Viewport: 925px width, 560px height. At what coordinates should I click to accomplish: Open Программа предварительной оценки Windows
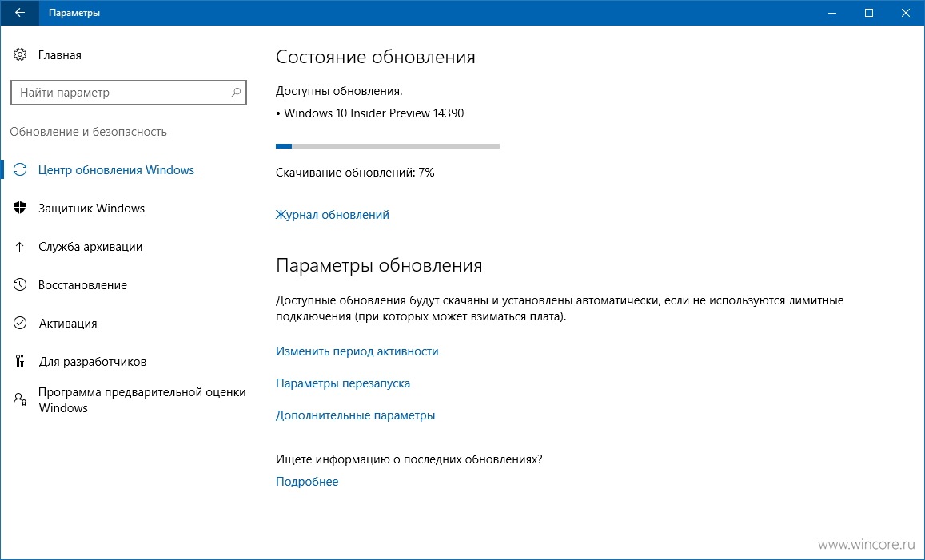(142, 399)
